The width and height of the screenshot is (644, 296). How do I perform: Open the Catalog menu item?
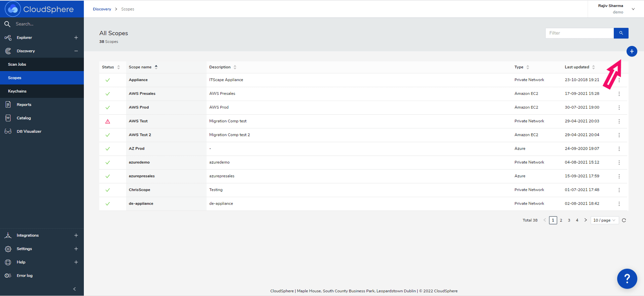(x=42, y=118)
